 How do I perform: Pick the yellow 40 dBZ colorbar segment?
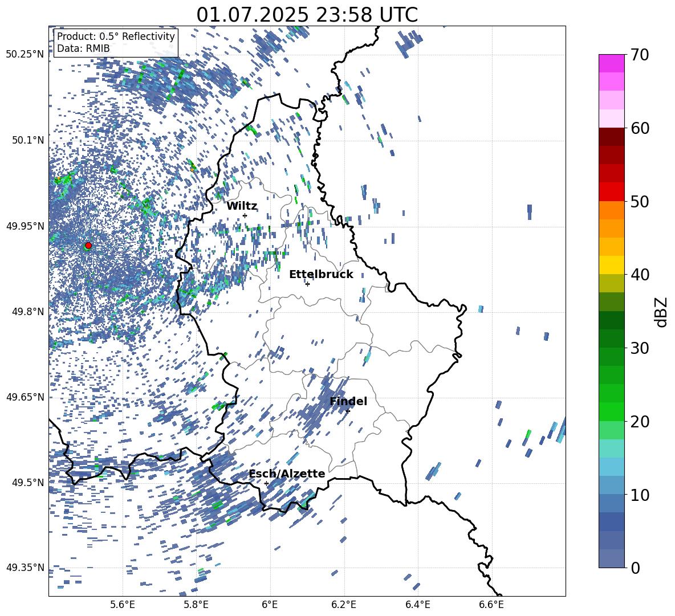[611, 265]
